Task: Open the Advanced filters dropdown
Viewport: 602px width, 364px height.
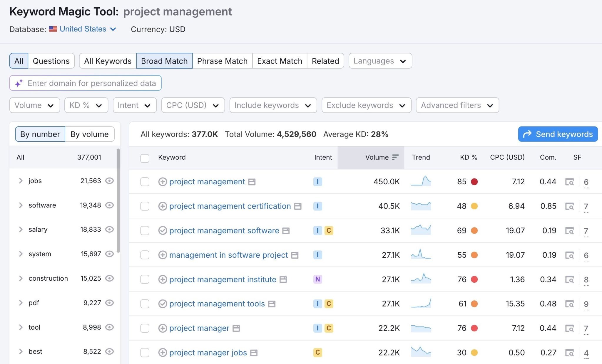Action: point(457,105)
